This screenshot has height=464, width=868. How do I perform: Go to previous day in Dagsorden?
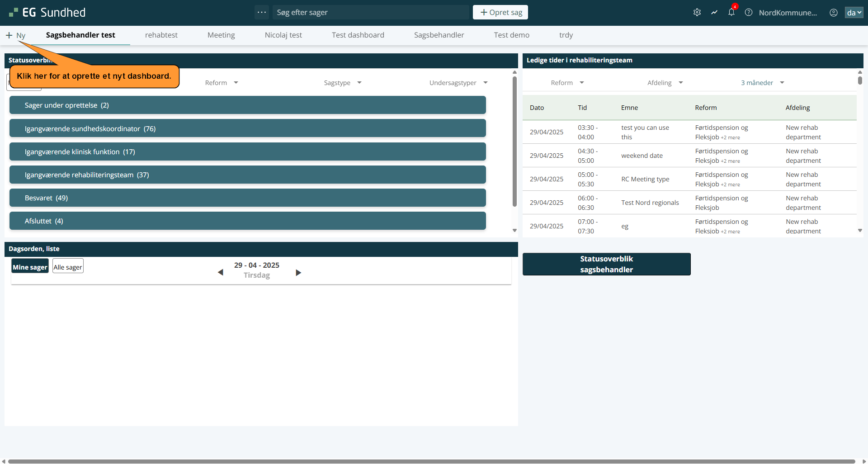tap(221, 272)
